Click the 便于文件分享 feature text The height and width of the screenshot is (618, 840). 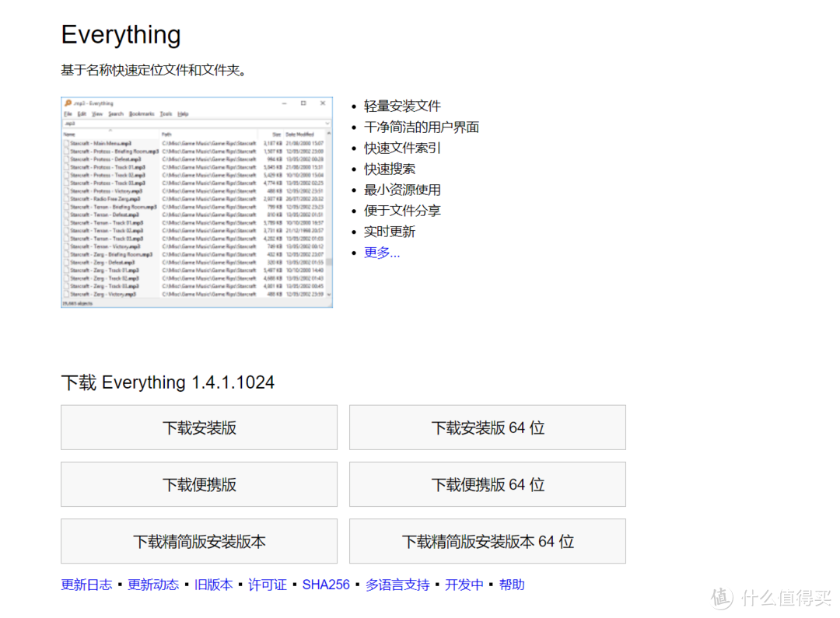402,211
